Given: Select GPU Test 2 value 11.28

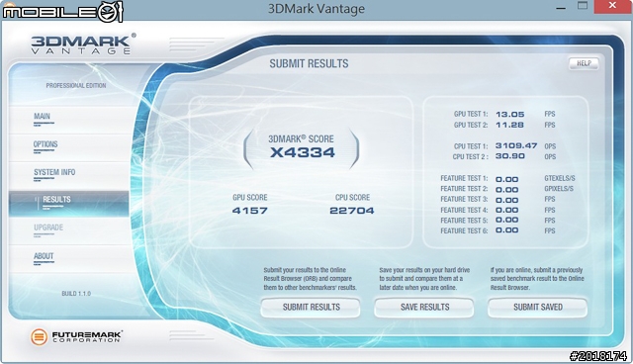Looking at the screenshot, I should click(x=509, y=125).
